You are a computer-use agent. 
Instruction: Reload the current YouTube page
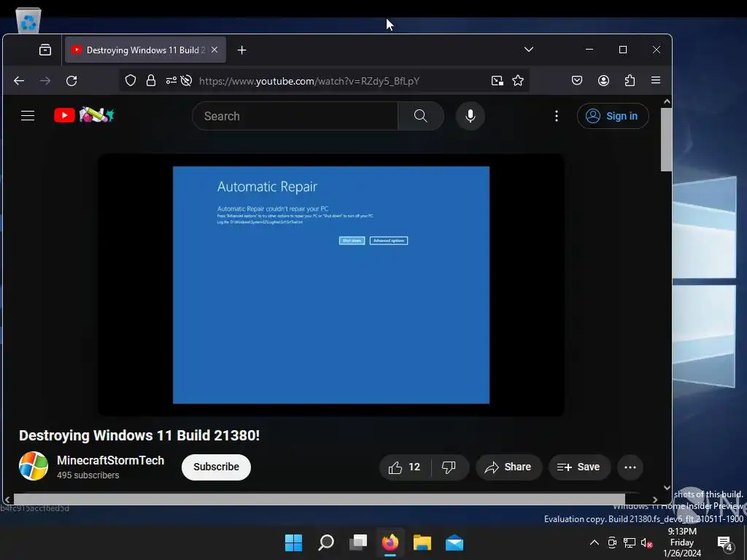[x=71, y=81]
